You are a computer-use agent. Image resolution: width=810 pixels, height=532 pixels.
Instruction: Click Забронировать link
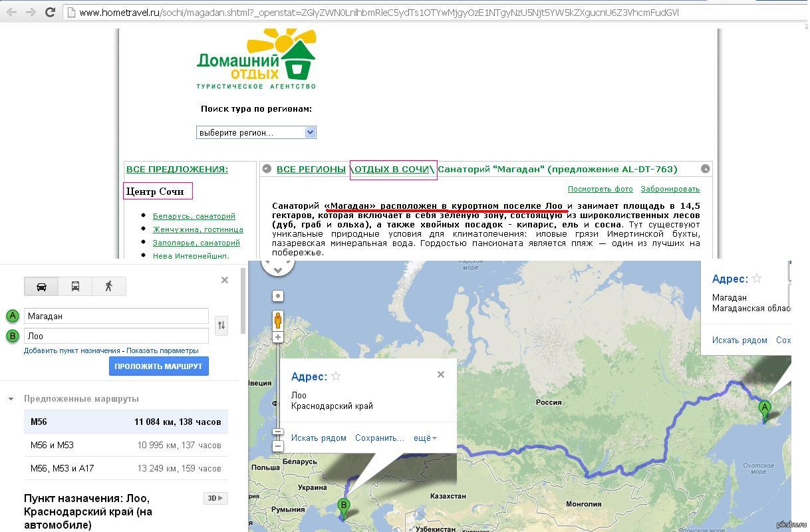tap(670, 189)
